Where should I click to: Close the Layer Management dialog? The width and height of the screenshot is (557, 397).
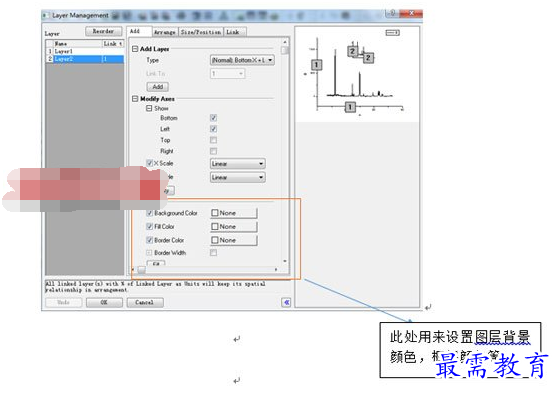tap(412, 13)
